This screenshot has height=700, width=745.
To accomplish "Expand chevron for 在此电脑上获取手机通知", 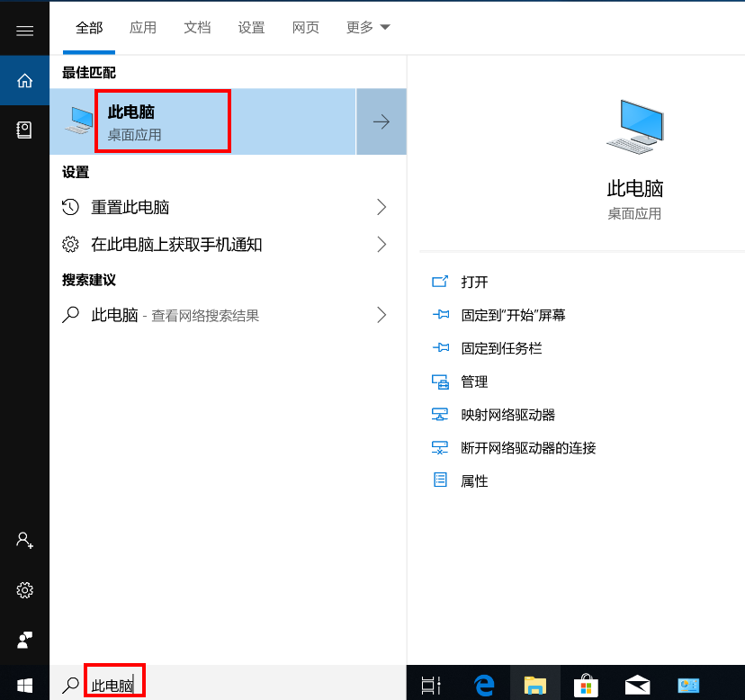I will 381,245.
